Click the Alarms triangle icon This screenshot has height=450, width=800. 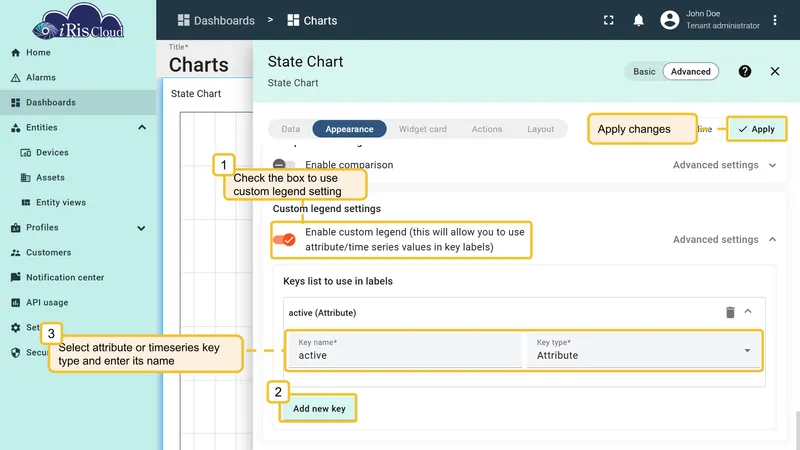tap(16, 78)
